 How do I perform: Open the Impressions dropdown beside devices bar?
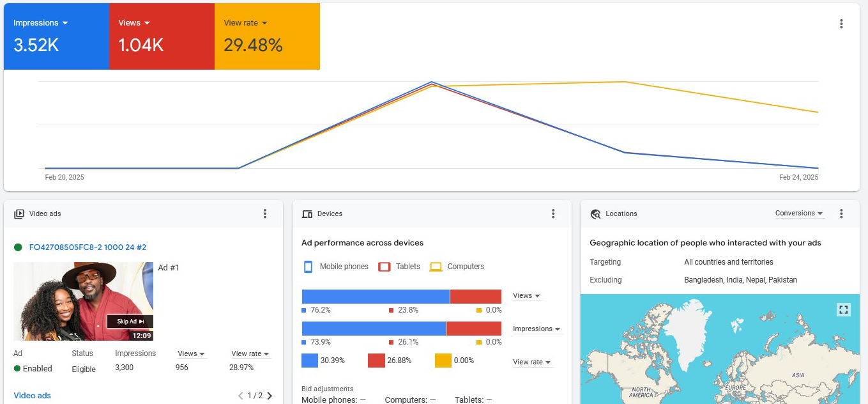(x=537, y=329)
